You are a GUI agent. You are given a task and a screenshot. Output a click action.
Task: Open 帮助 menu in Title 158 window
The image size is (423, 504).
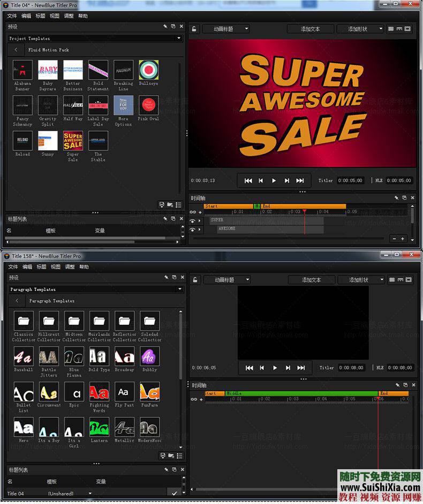[x=84, y=267]
